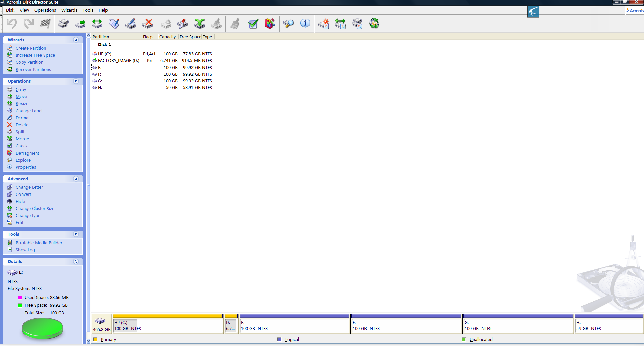
Task: Click the Properties info toolbar icon
Action: coord(305,24)
